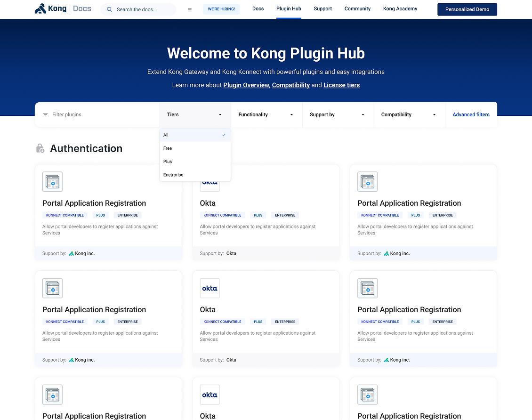
Task: Click the Personalized Demo button
Action: (x=467, y=9)
